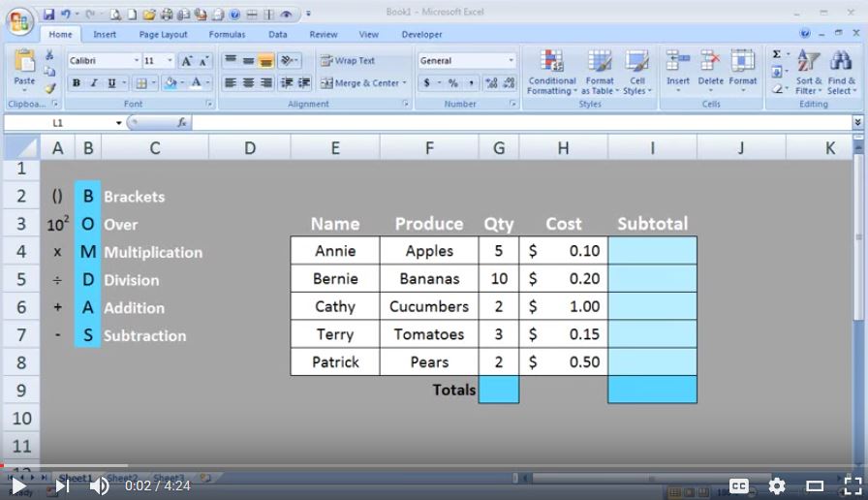Play the video
Viewport: 868px width, 500px height.
point(18,485)
